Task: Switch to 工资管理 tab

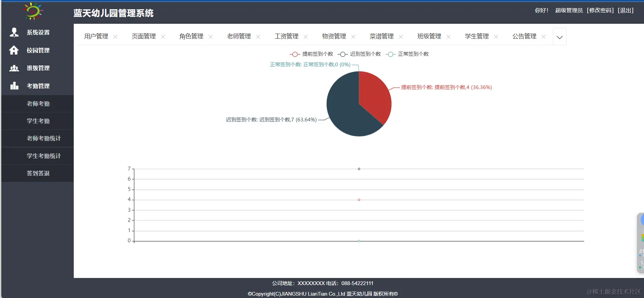Action: pyautogui.click(x=286, y=36)
